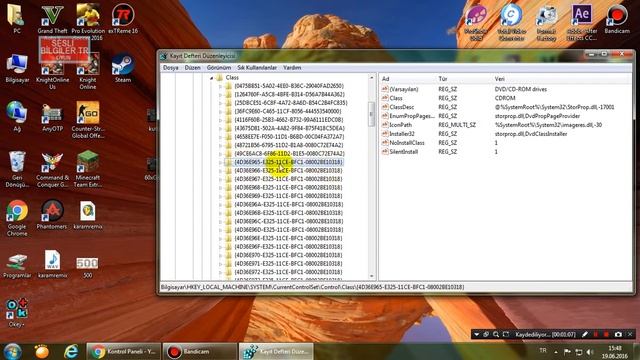The image size is (640, 360).
Task: Click the tree scrollbar down arrow
Action: 371,276
